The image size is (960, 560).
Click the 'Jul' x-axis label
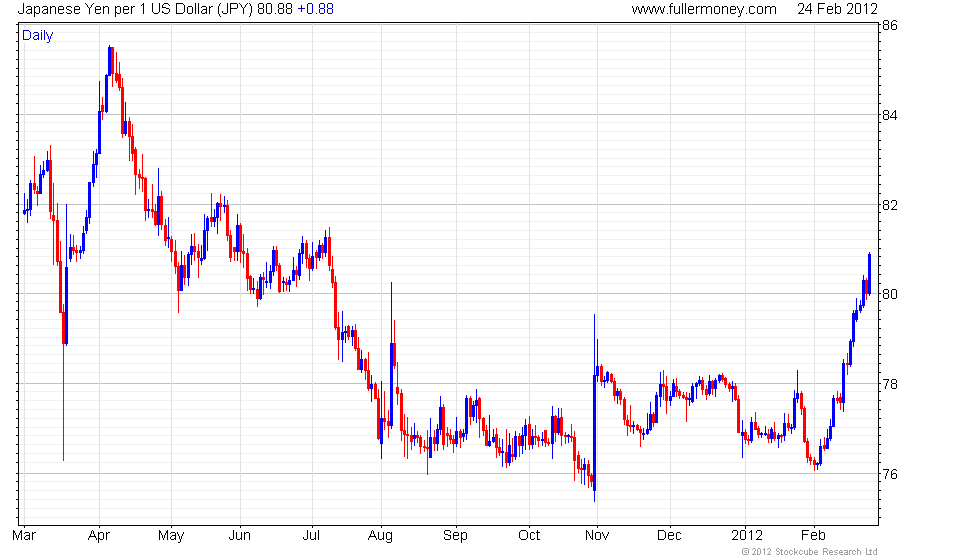(311, 536)
